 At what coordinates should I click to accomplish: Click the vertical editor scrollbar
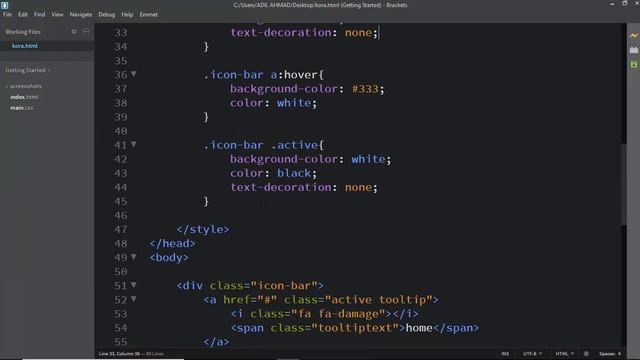624,184
